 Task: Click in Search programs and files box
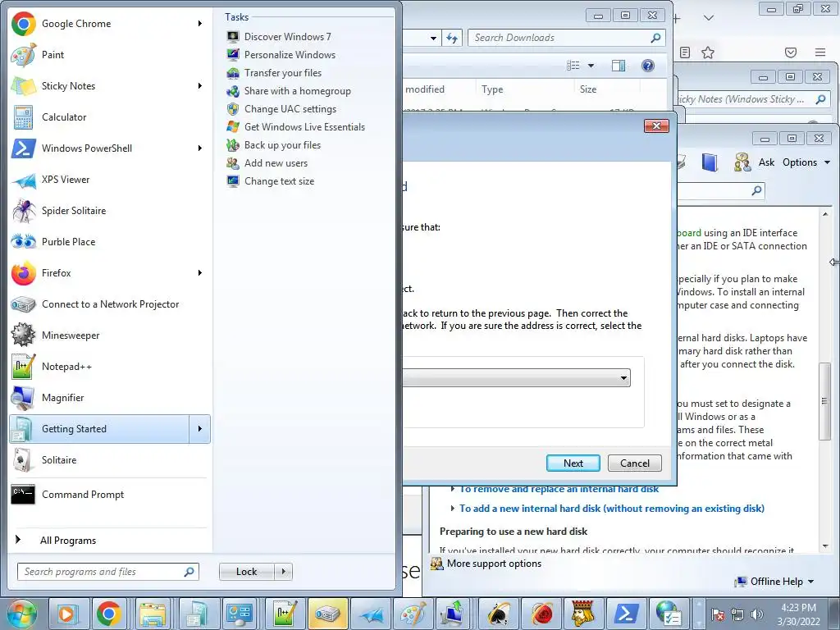pyautogui.click(x=107, y=572)
